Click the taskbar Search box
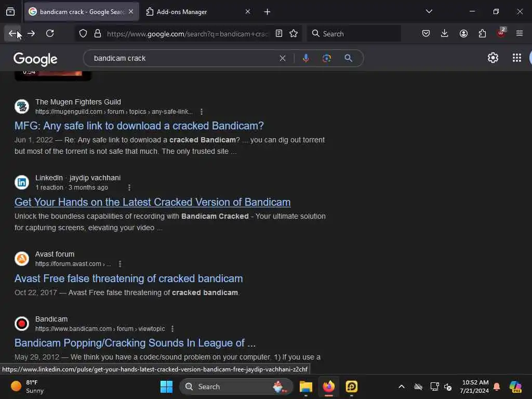532x399 pixels. tap(236, 387)
